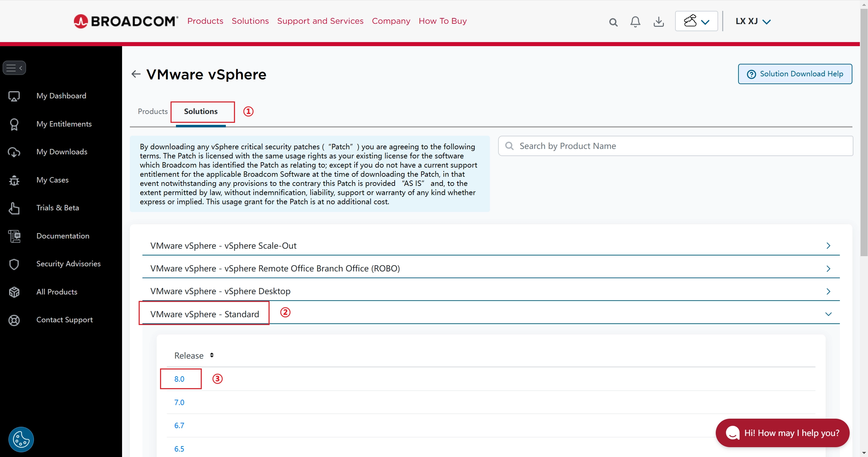Open cookie settings icon at bottom left
The width and height of the screenshot is (868, 457).
[21, 439]
